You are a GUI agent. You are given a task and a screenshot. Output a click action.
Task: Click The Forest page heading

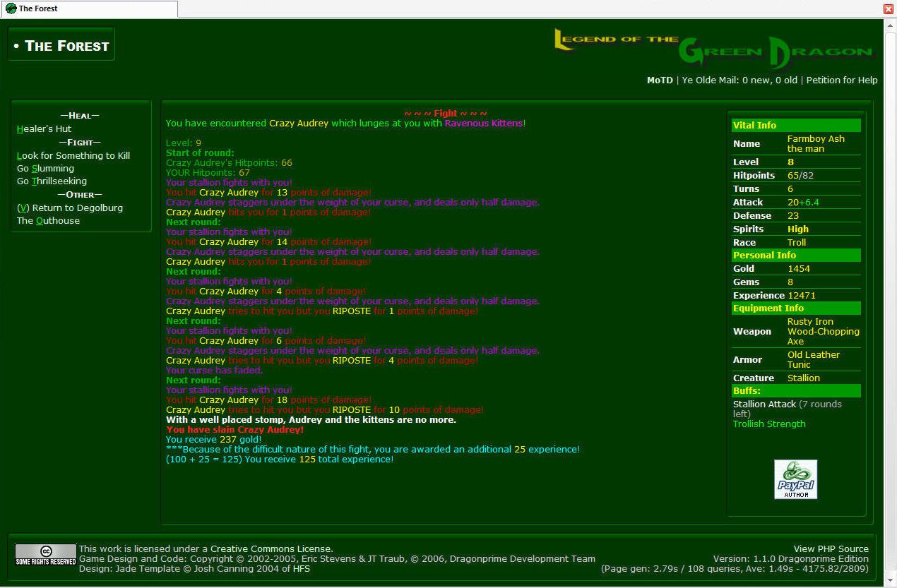pyautogui.click(x=61, y=45)
